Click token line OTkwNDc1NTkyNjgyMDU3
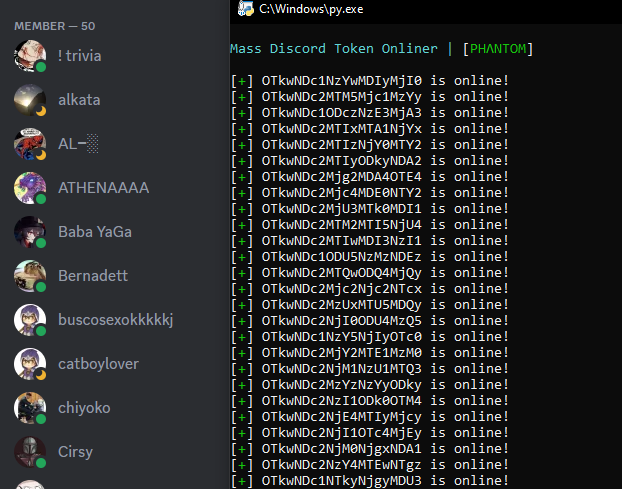 point(370,481)
